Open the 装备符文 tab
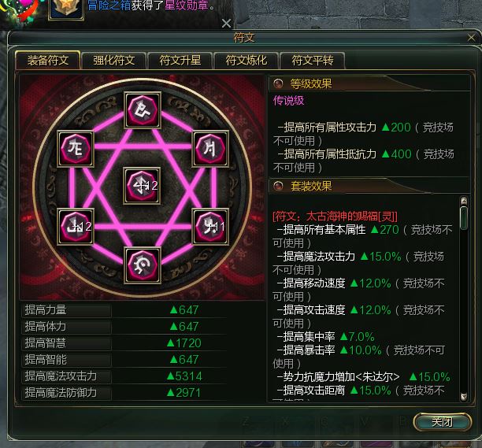Image resolution: width=482 pixels, height=448 pixels. pos(48,60)
